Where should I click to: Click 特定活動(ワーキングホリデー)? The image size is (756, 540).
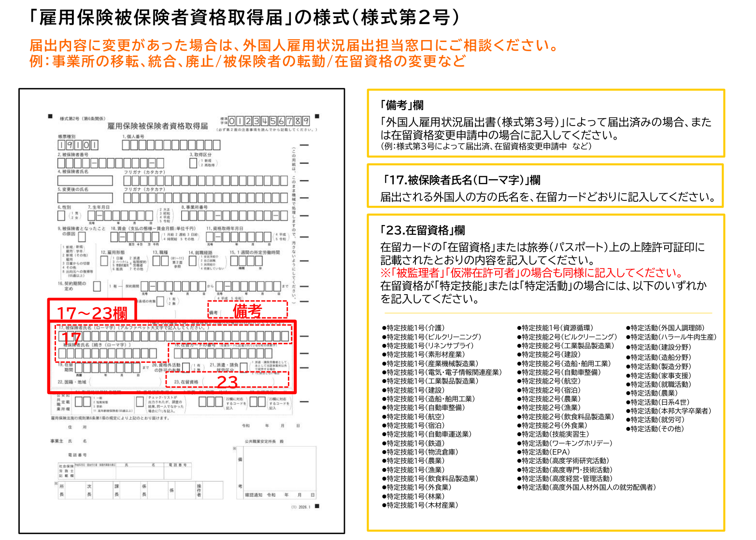point(565,443)
